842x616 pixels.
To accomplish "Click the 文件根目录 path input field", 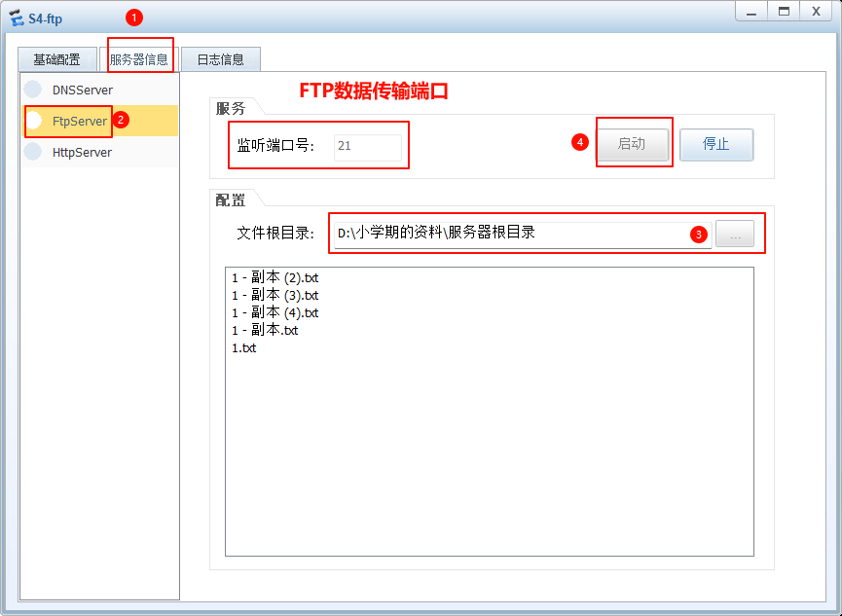I will tap(523, 235).
